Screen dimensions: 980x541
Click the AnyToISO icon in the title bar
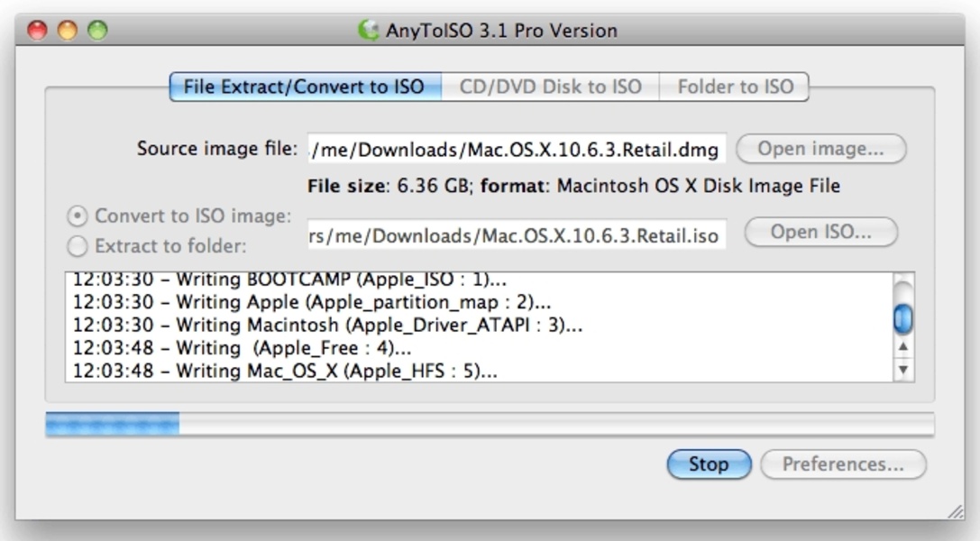click(x=368, y=30)
